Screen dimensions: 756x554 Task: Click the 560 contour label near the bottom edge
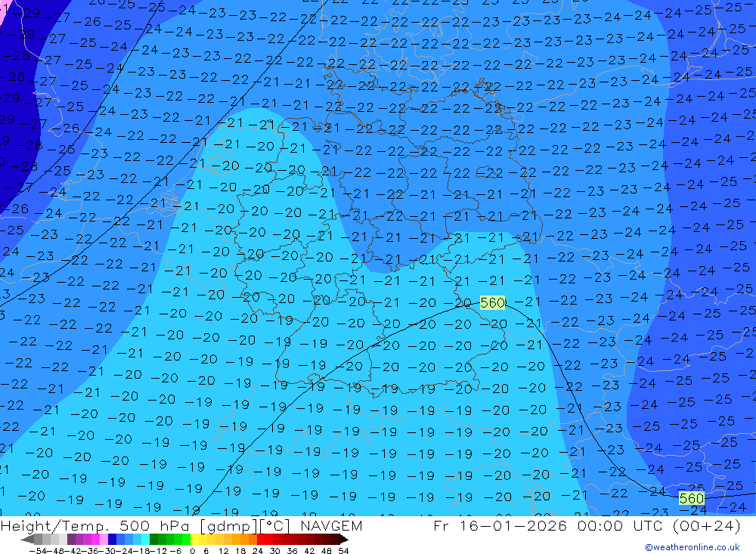(x=692, y=498)
